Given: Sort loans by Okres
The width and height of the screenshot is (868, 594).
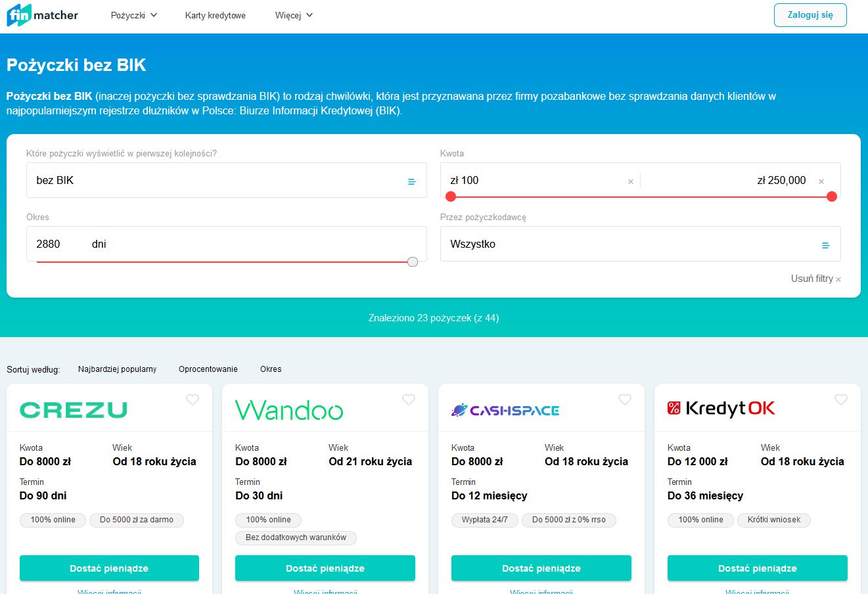Looking at the screenshot, I should pos(271,369).
